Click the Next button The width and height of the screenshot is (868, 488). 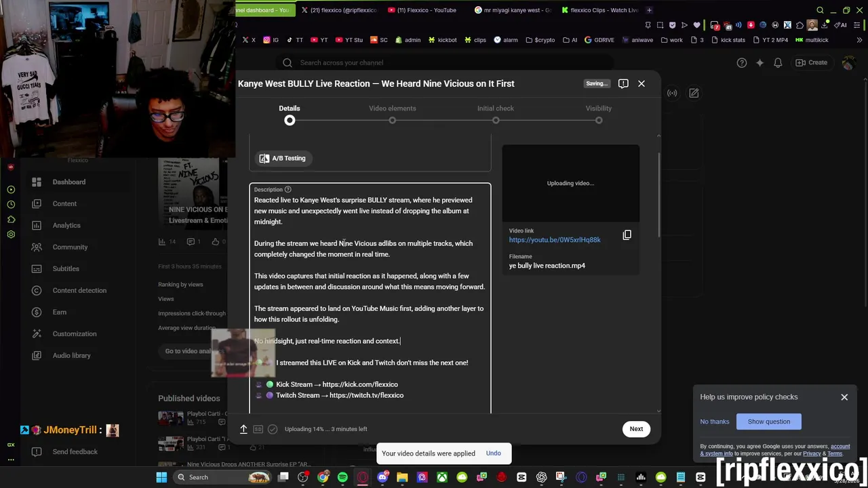(x=636, y=428)
